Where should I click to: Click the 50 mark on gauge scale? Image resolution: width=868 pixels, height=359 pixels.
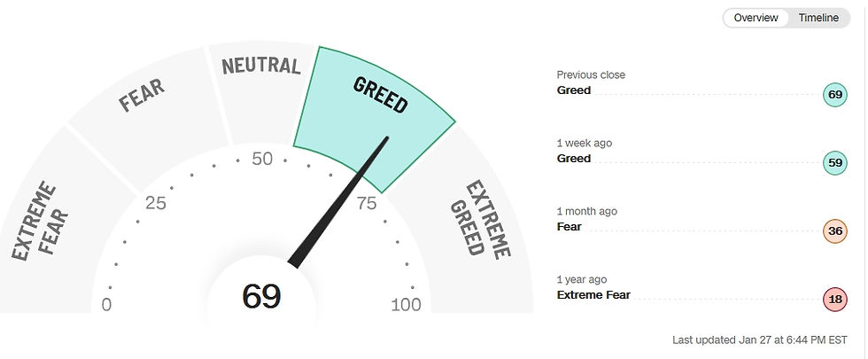pos(262,159)
